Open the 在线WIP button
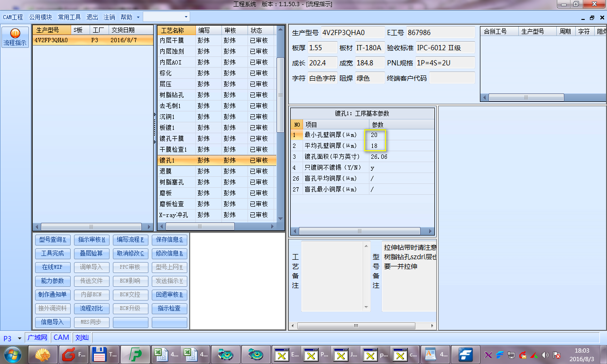Screen dimensions: 607x364 [53, 267]
